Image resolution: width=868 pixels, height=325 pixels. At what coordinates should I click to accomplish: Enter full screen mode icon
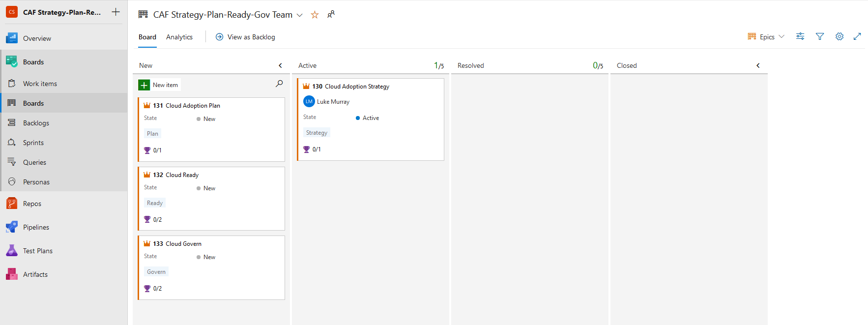857,36
